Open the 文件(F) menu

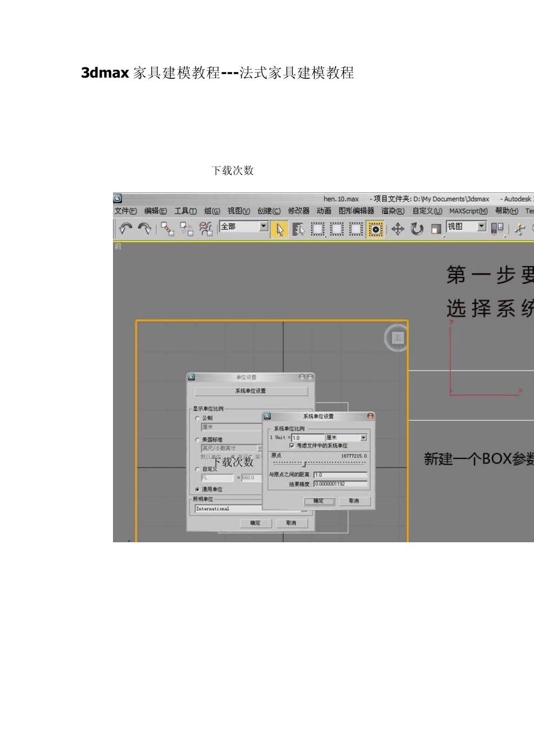[x=125, y=211]
